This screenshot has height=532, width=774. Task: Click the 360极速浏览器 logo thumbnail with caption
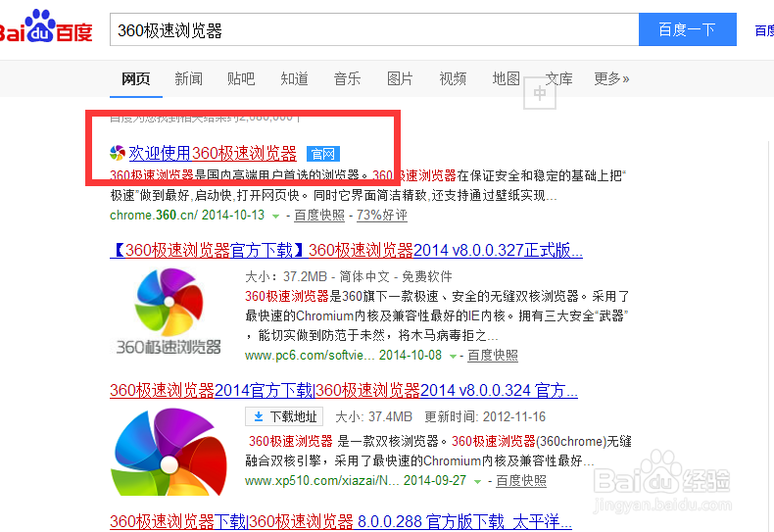[x=169, y=312]
